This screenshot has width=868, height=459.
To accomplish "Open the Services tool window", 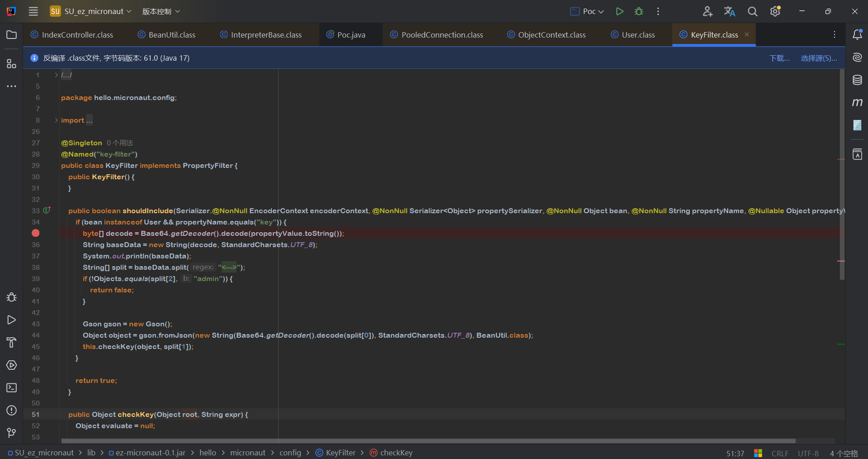I will click(x=12, y=365).
